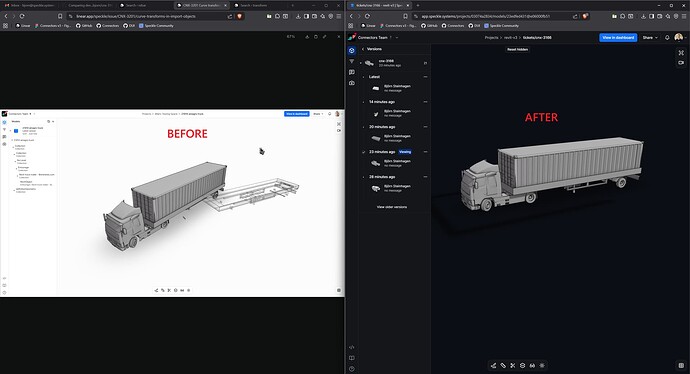Open the Linear bookmark in left browser window

point(23,26)
